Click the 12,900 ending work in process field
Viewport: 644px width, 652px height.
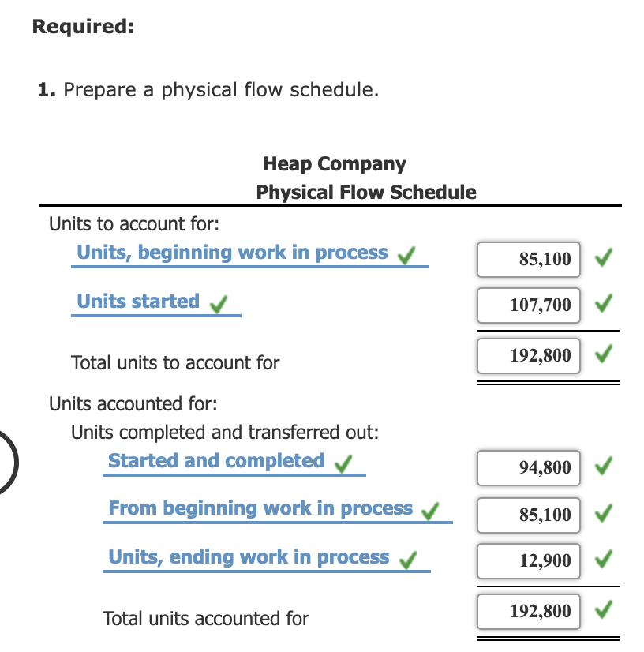pyautogui.click(x=529, y=561)
